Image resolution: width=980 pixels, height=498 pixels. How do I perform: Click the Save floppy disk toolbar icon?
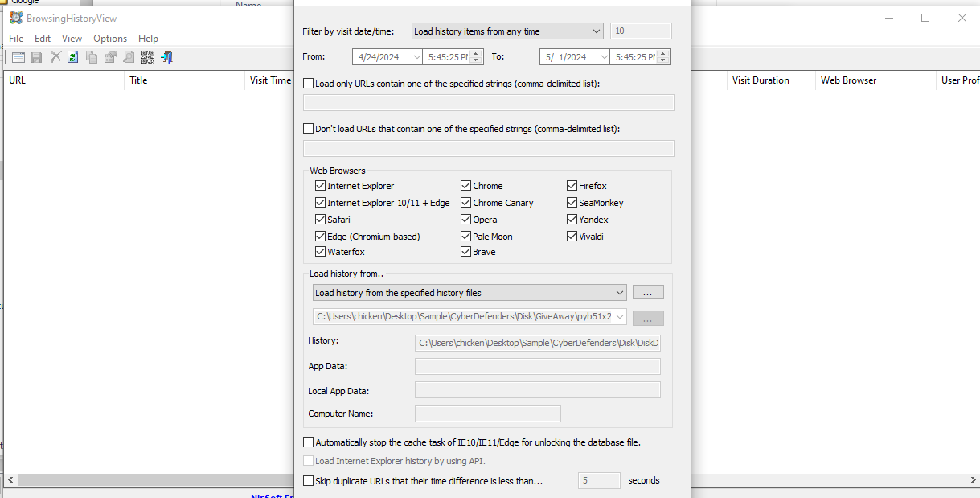(x=37, y=57)
